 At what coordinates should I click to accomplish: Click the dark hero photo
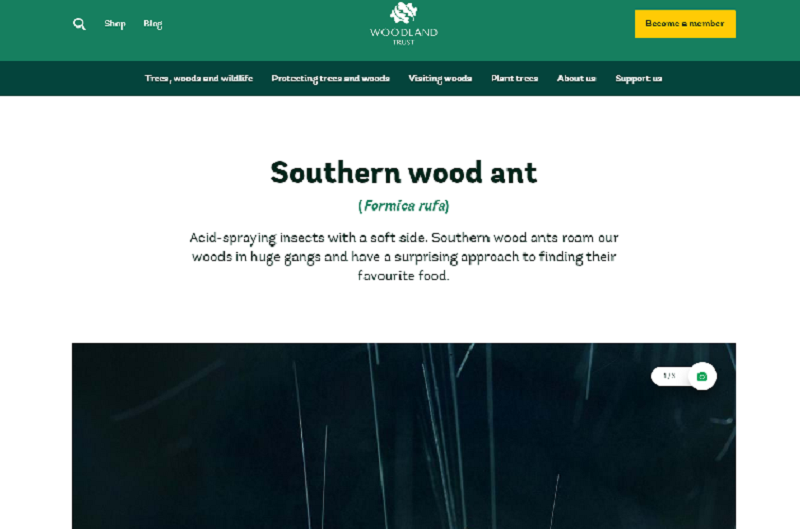click(x=404, y=436)
